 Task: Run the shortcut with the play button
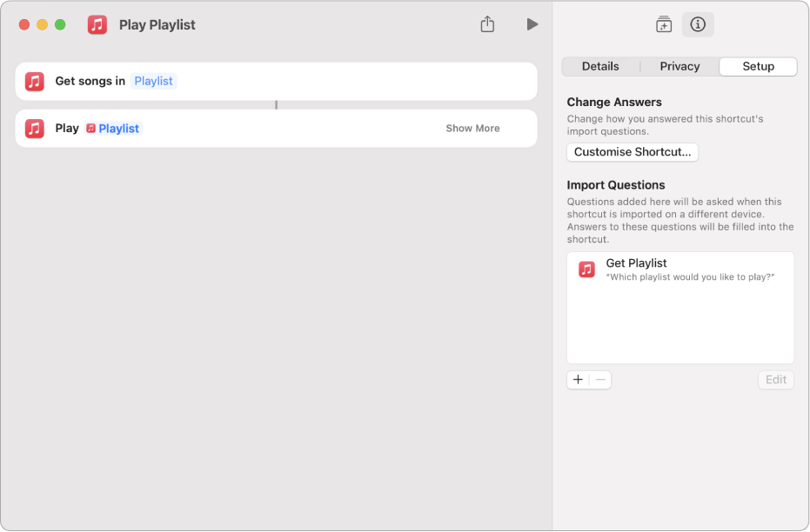(532, 24)
